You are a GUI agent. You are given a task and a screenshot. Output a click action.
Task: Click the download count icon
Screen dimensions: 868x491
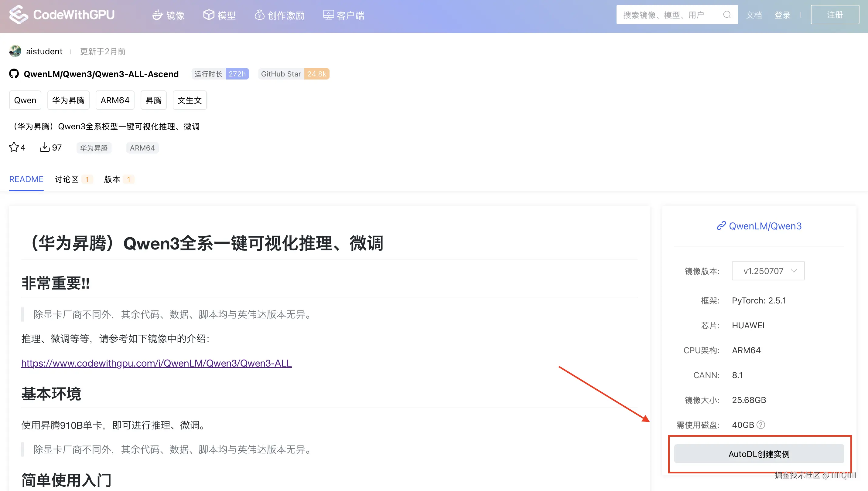tap(45, 147)
